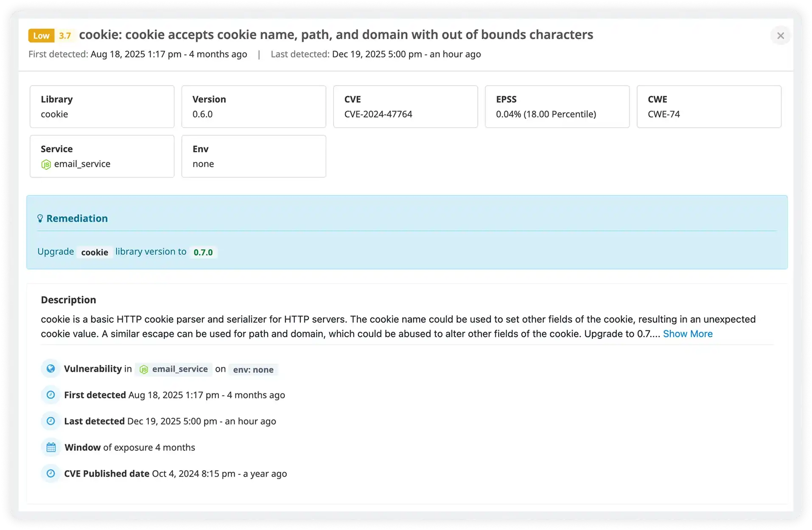Click the Low 3.7 severity badge
This screenshot has height=530, width=812.
click(51, 36)
